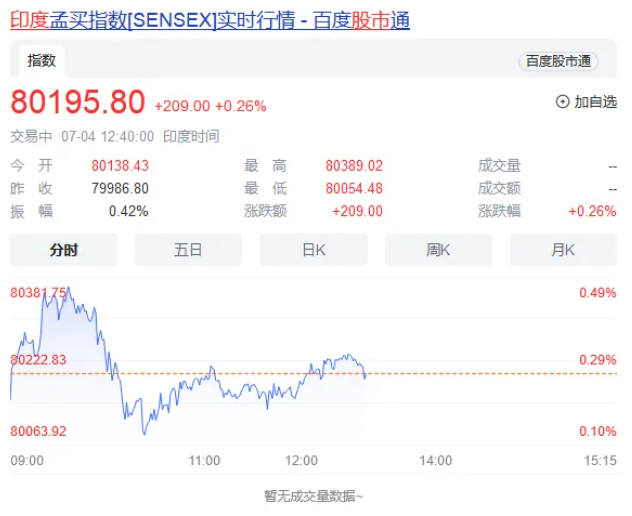Click the +209.00 change next to price
Screen dimensions: 632x516
pyautogui.click(x=182, y=106)
